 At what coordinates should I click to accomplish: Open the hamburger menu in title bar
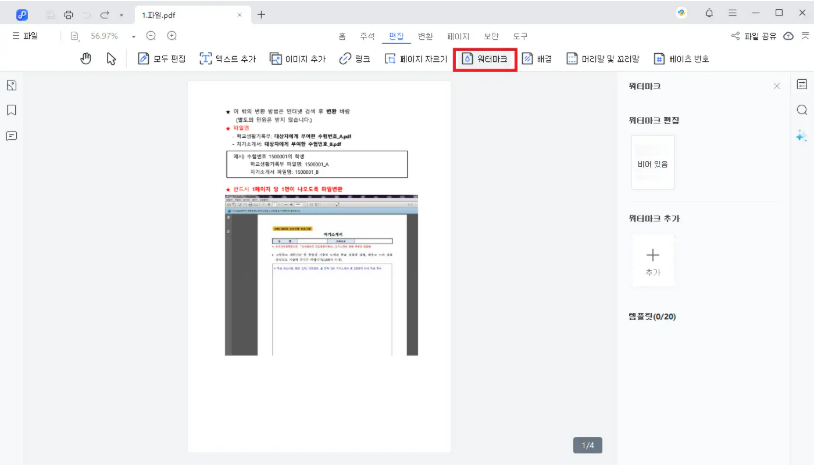click(x=732, y=13)
